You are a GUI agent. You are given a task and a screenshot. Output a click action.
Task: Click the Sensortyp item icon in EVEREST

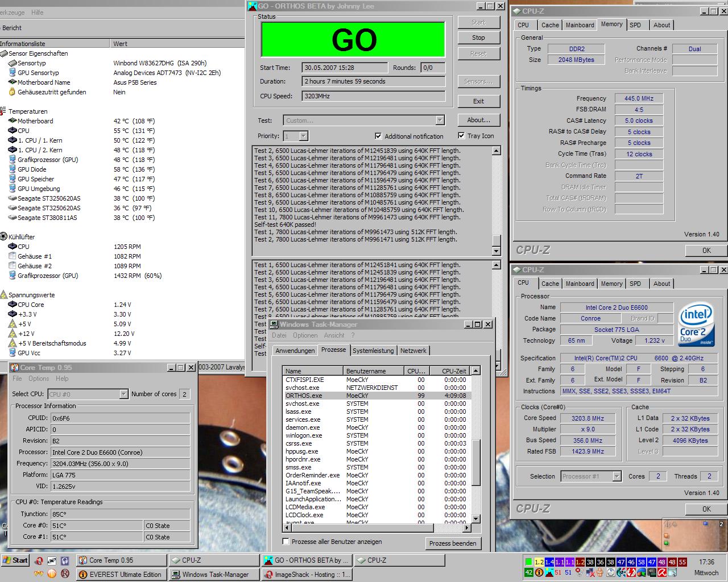(13, 63)
